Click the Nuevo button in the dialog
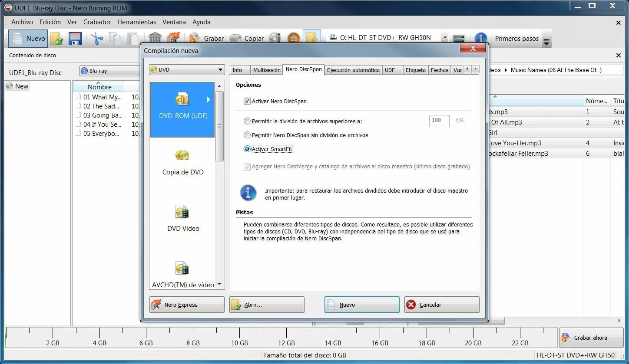Viewport: 629px width, 364px height. click(362, 305)
